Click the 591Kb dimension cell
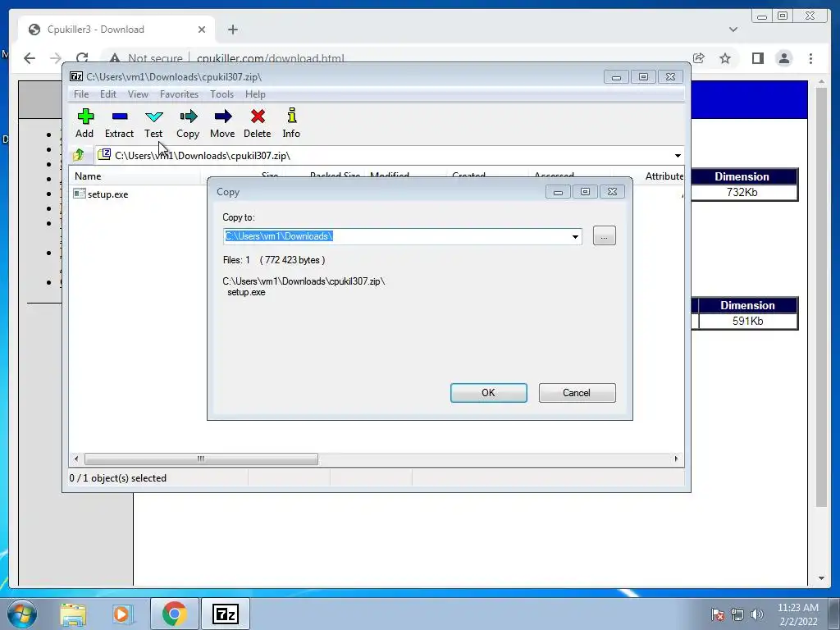The height and width of the screenshot is (630, 840). tap(748, 321)
